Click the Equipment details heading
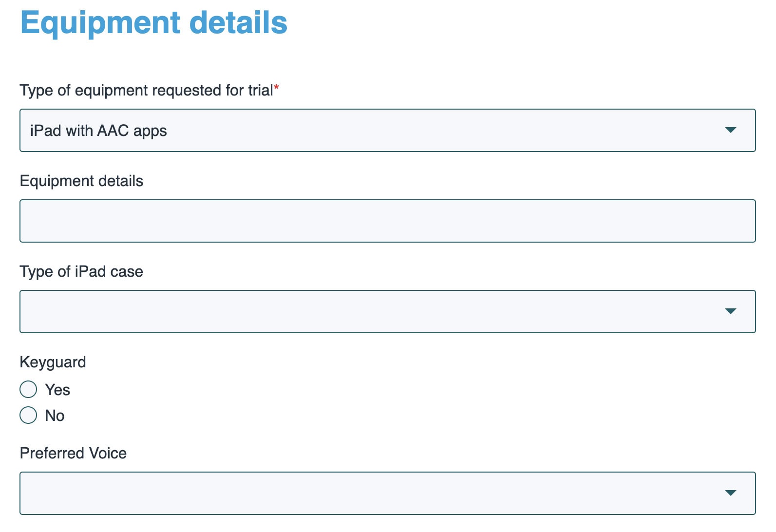 (153, 22)
